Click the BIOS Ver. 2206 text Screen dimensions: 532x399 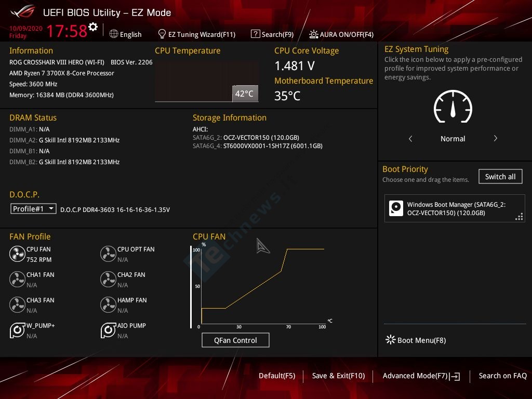tap(131, 62)
